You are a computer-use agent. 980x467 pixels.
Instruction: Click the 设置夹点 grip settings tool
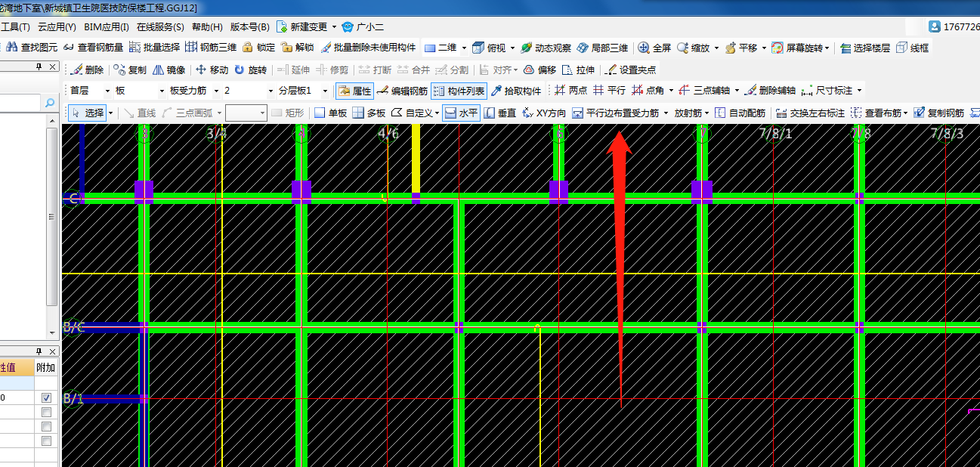point(630,70)
